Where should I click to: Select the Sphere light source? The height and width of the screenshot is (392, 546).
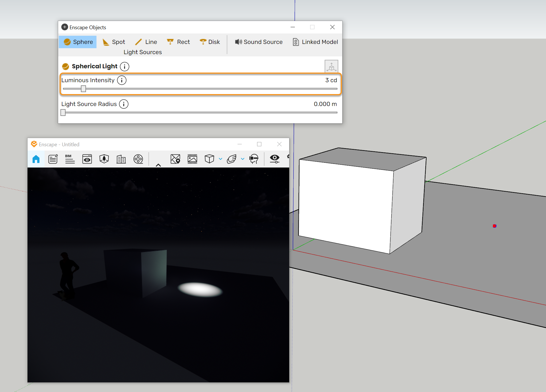tap(78, 42)
